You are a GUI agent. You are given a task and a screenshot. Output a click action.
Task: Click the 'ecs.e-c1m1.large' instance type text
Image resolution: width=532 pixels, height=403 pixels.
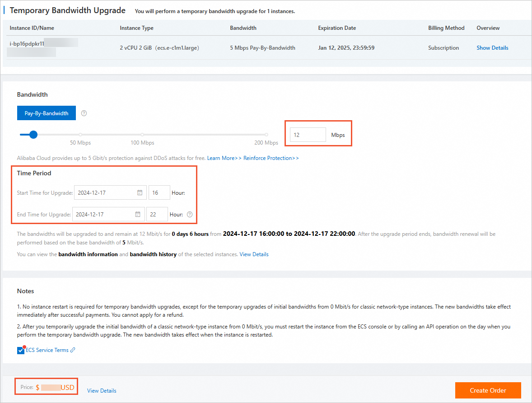click(x=177, y=48)
